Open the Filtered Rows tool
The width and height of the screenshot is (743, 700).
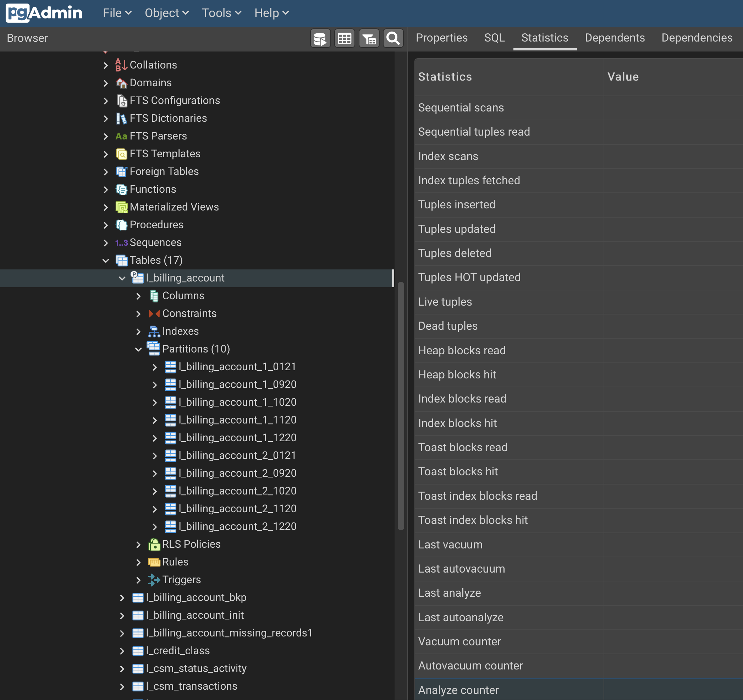(x=369, y=38)
